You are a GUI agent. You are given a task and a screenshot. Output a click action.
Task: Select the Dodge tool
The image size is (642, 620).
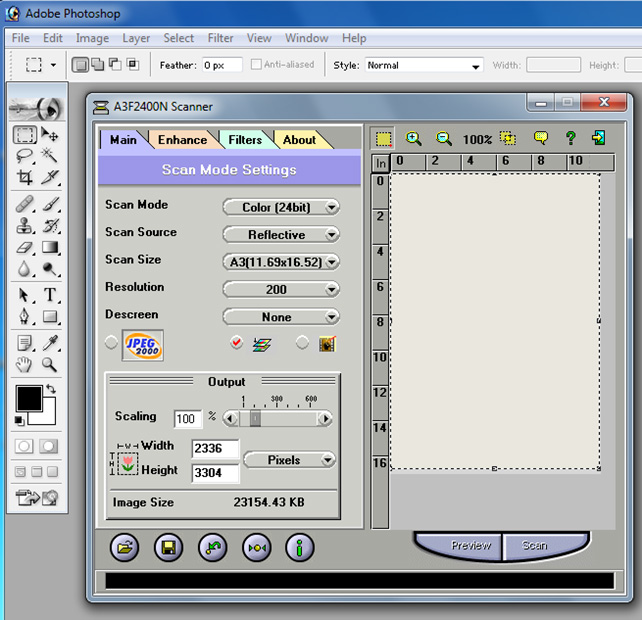coord(50,269)
